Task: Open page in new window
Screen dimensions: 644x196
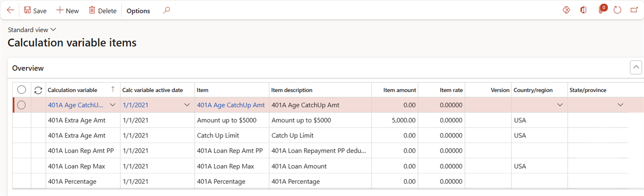Action: click(x=634, y=10)
